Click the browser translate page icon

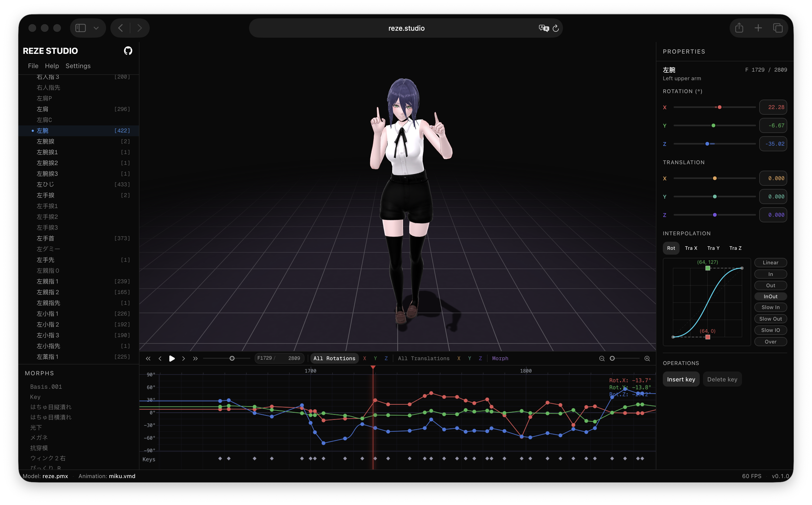click(544, 28)
